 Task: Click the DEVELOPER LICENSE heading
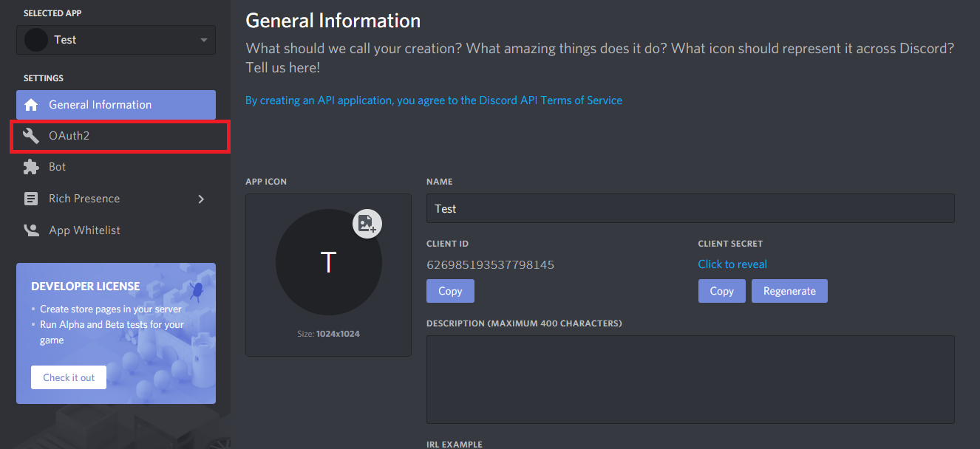[x=86, y=286]
